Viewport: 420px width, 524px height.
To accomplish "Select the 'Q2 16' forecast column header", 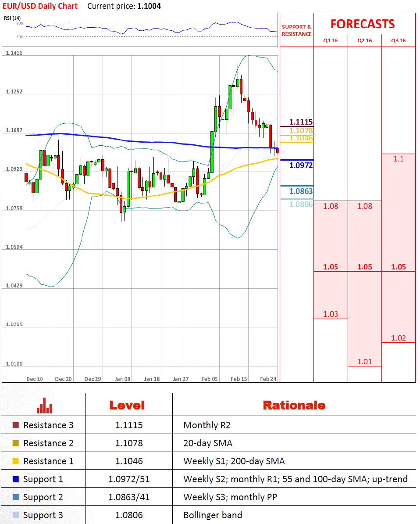I will pos(365,40).
